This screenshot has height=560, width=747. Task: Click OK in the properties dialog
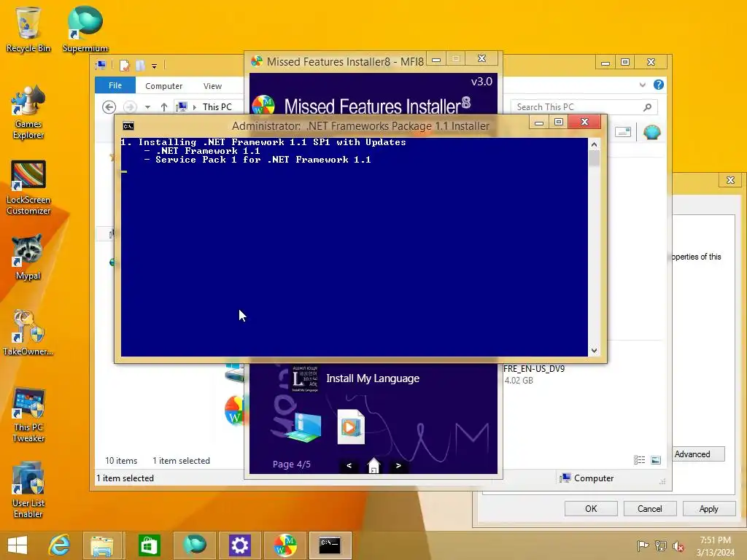[591, 508]
